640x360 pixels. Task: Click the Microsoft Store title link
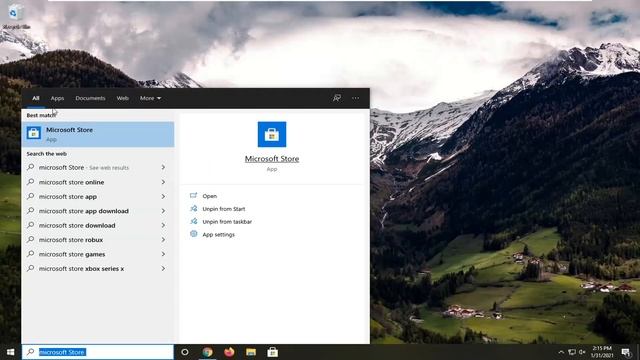[x=272, y=159]
